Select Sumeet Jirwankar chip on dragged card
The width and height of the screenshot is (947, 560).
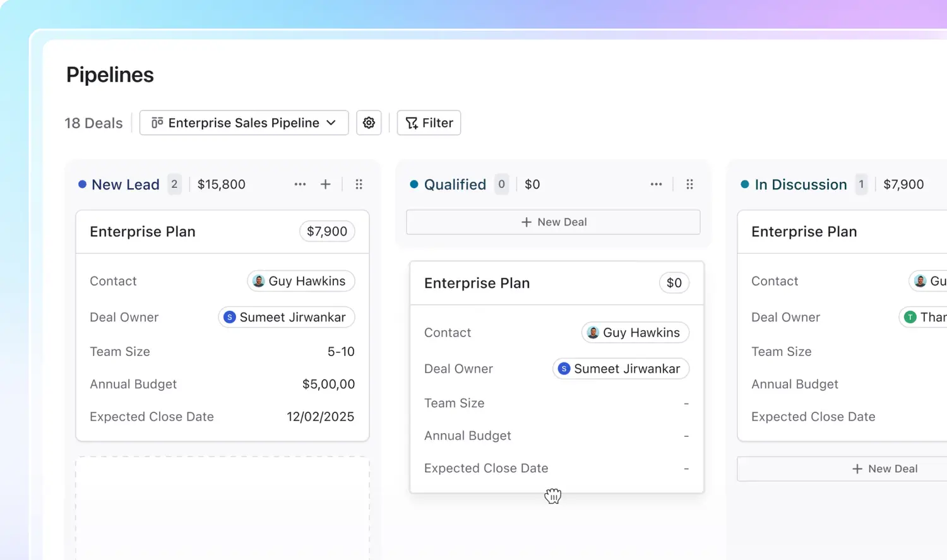pos(621,369)
